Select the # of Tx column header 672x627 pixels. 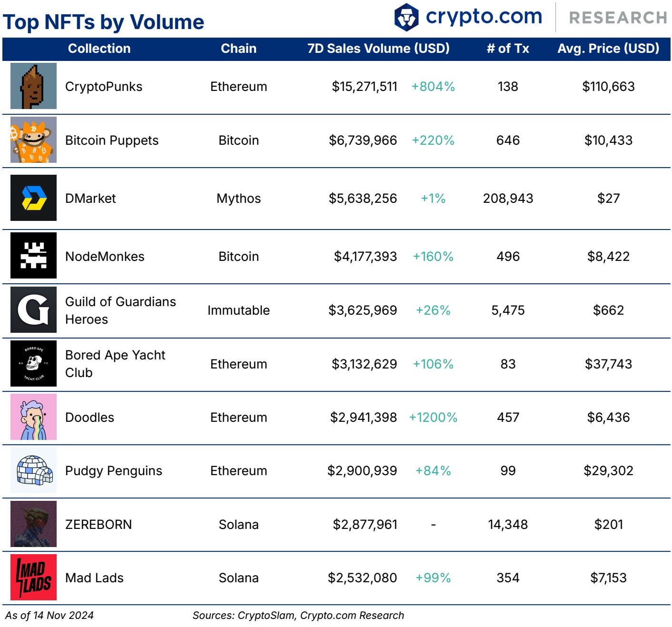pos(508,49)
